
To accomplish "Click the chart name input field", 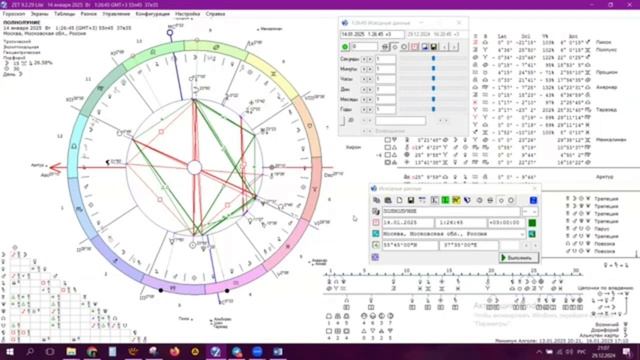I will coord(451,211).
